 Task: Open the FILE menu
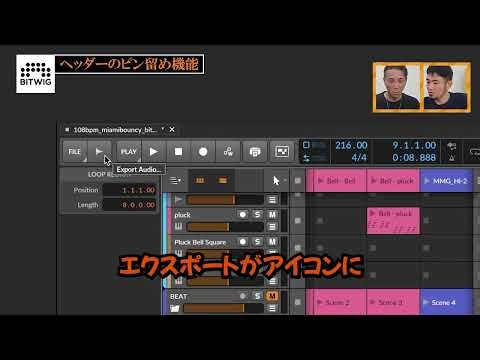pyautogui.click(x=74, y=152)
